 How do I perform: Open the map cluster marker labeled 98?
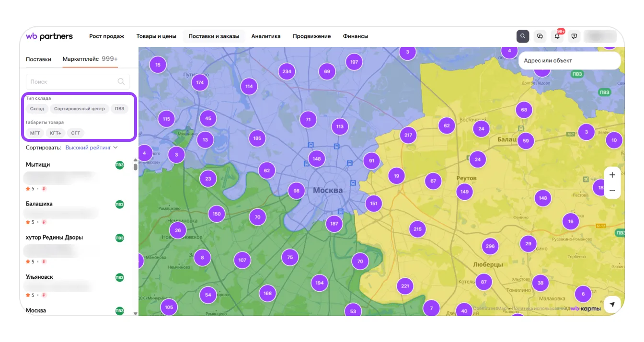click(x=296, y=191)
